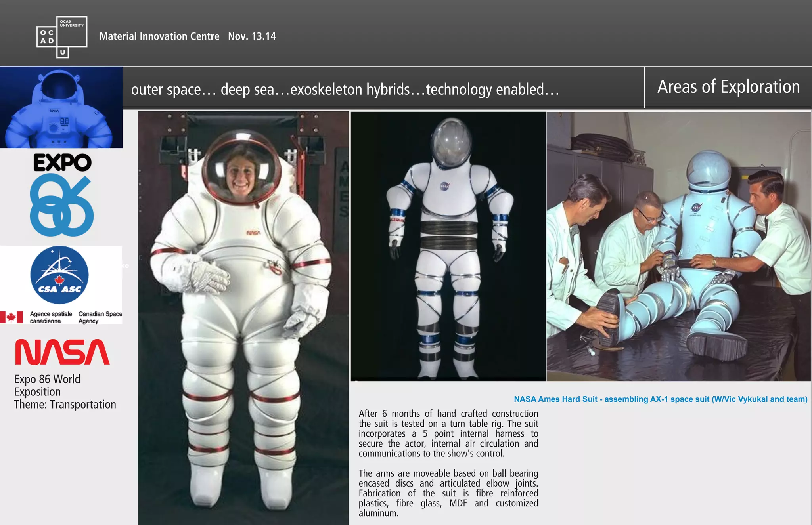The image size is (812, 525).
Task: Open the smiling woman in hard suit photo
Action: (243, 317)
